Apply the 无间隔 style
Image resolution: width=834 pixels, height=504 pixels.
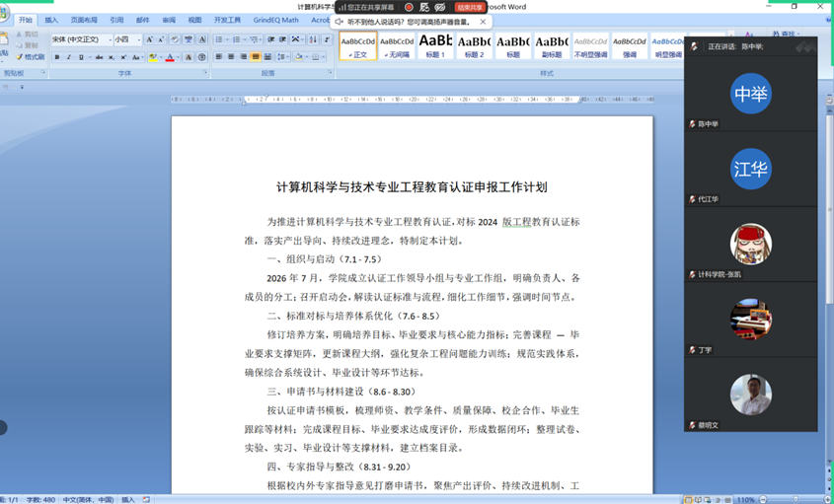(397, 45)
